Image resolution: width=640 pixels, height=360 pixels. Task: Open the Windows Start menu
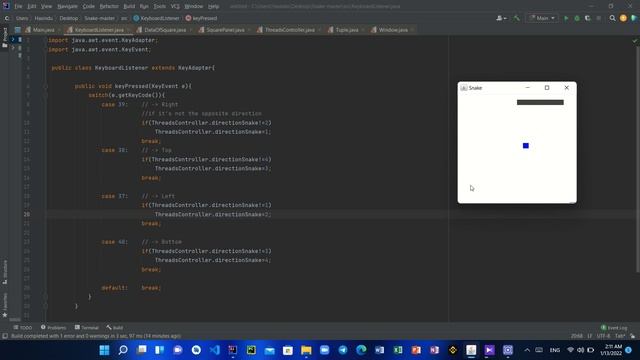point(104,350)
